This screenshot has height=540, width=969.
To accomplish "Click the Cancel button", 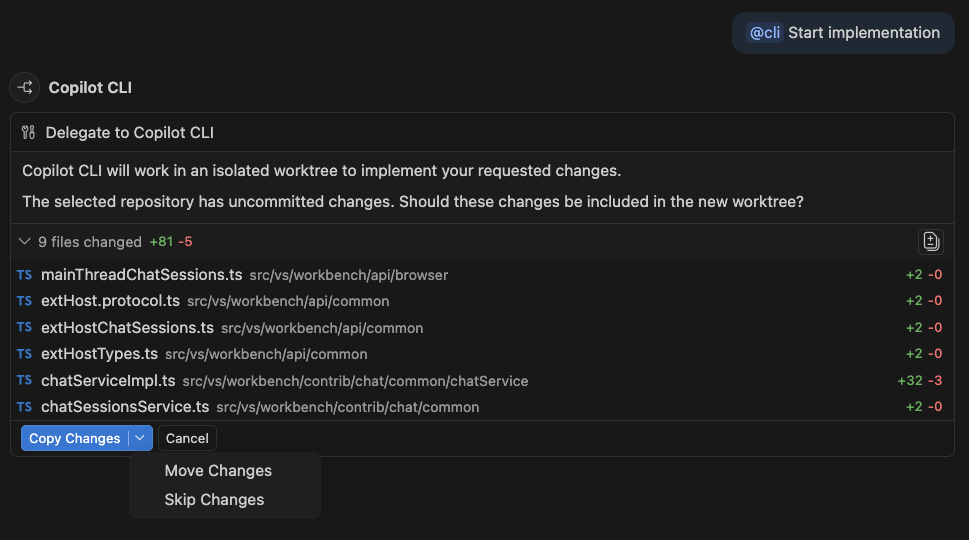I will pos(187,438).
